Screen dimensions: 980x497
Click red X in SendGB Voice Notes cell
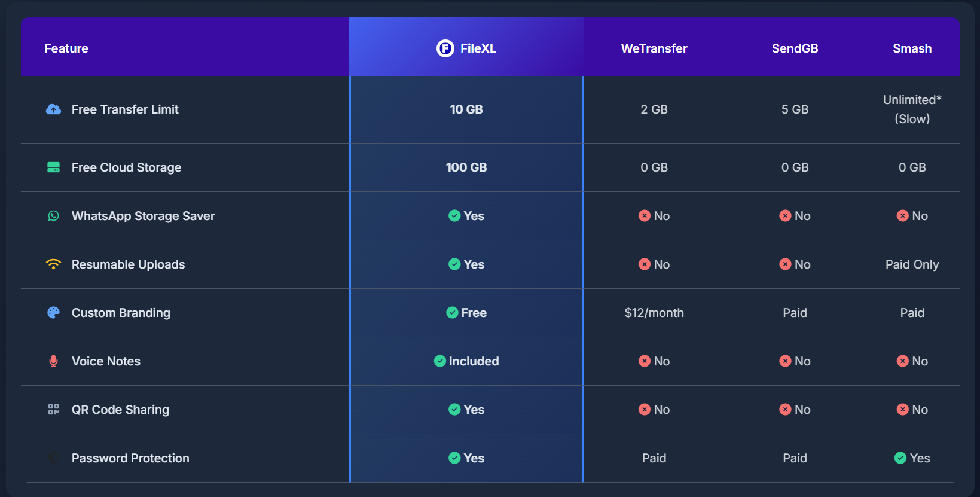(786, 361)
